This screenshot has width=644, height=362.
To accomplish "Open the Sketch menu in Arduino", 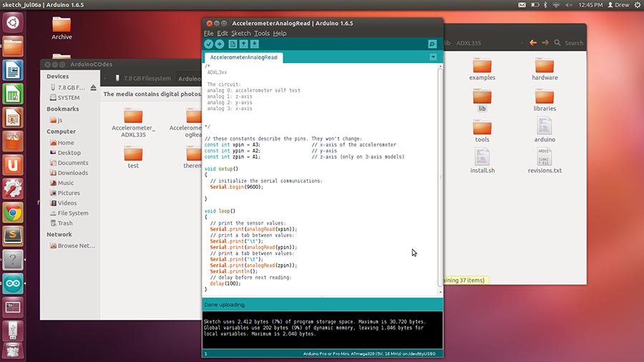I will (x=240, y=33).
